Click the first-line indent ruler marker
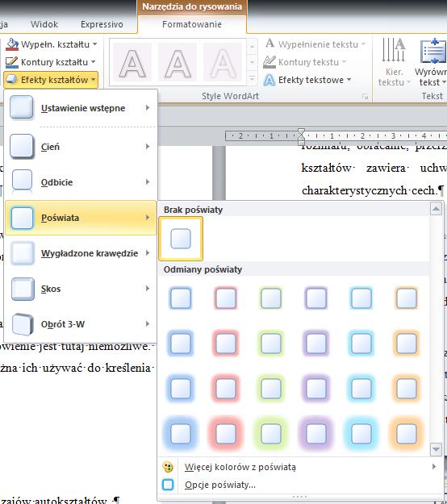Viewport: 447px width, 504px height. coord(301,131)
